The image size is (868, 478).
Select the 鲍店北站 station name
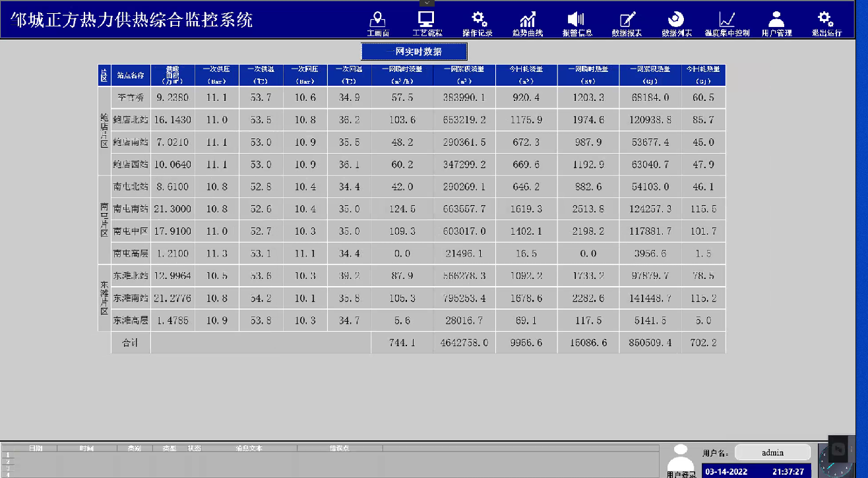tap(131, 120)
